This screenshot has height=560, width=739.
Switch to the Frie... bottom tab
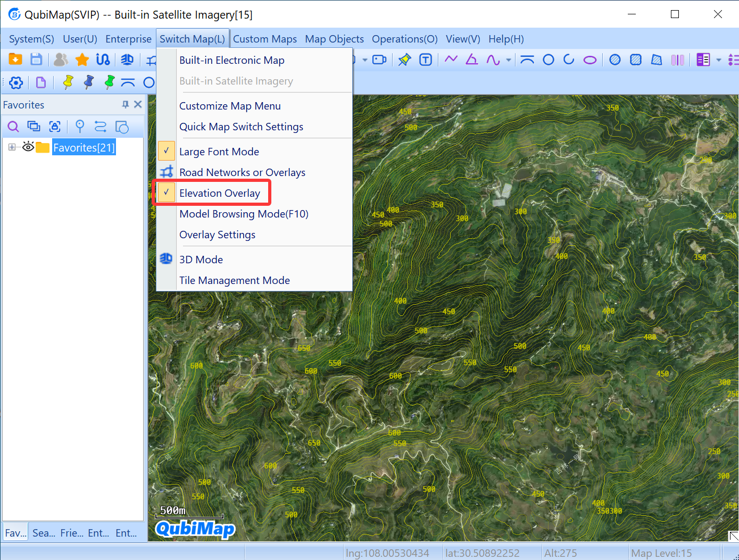pos(72,533)
